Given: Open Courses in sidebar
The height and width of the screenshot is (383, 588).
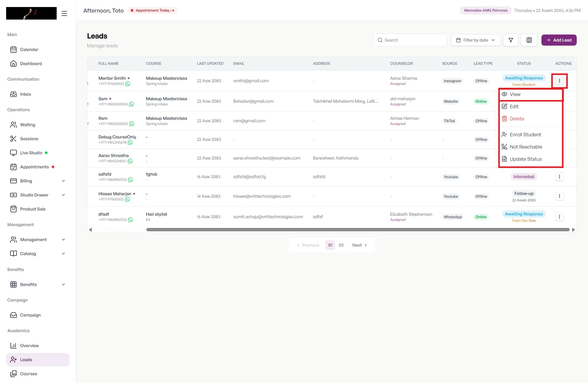Looking at the screenshot, I should tap(38, 374).
